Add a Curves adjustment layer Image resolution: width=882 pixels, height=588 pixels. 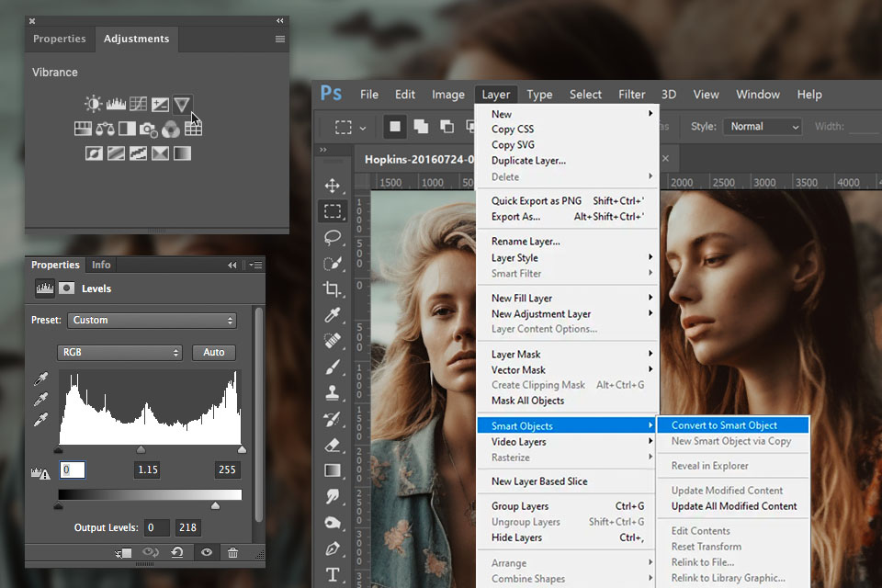pyautogui.click(x=138, y=104)
